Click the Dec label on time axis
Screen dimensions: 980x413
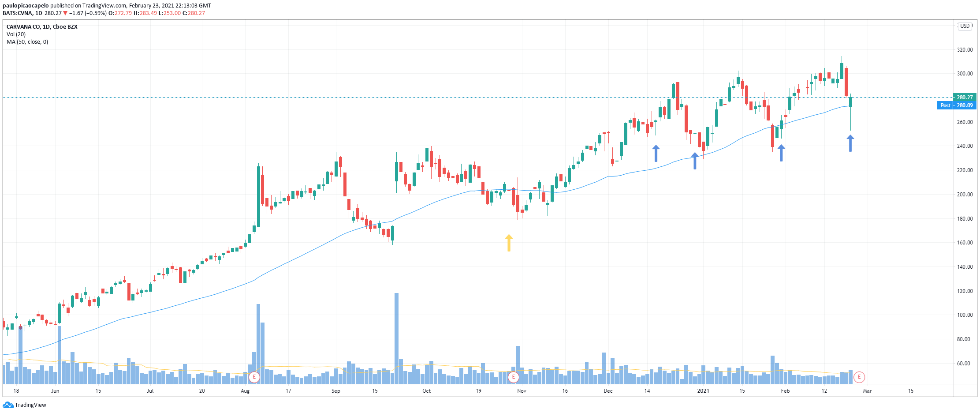(x=608, y=391)
